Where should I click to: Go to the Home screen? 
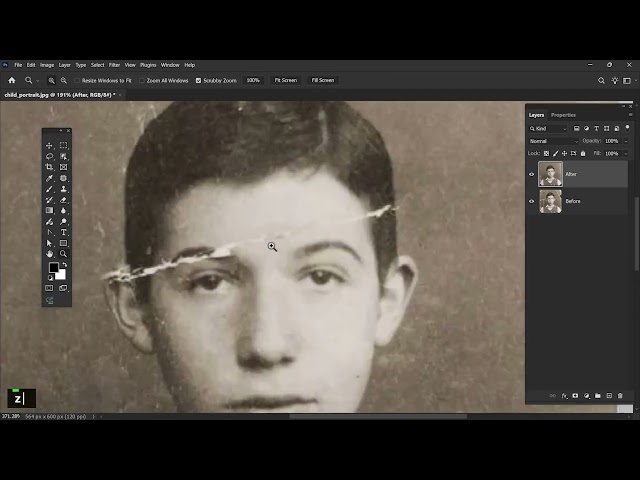[x=12, y=80]
